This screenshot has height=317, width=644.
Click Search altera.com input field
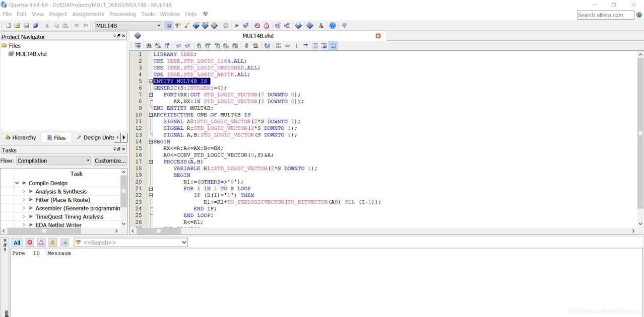click(x=605, y=15)
